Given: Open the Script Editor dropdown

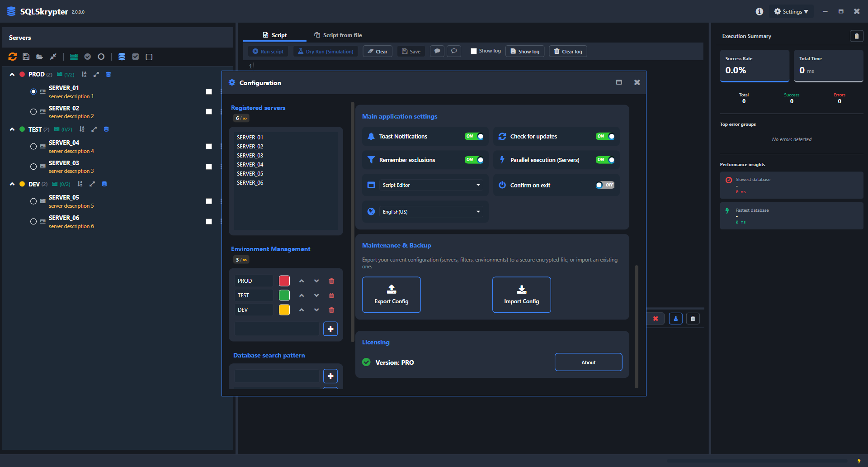Looking at the screenshot, I should point(431,185).
